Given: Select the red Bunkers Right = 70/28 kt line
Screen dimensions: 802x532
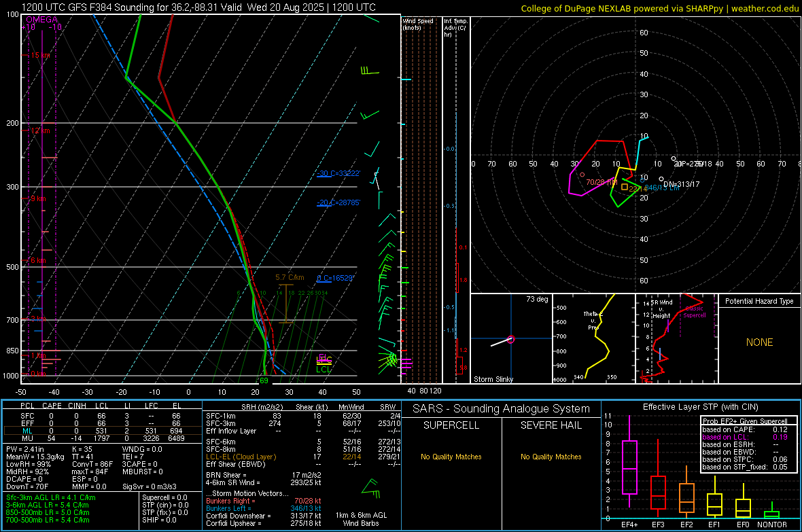Looking at the screenshot, I should tap(264, 501).
